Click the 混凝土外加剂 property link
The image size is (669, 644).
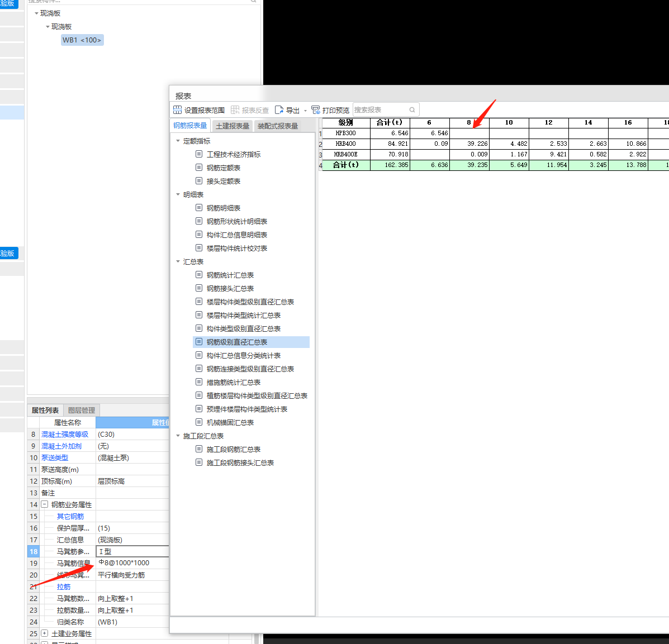[x=61, y=446]
